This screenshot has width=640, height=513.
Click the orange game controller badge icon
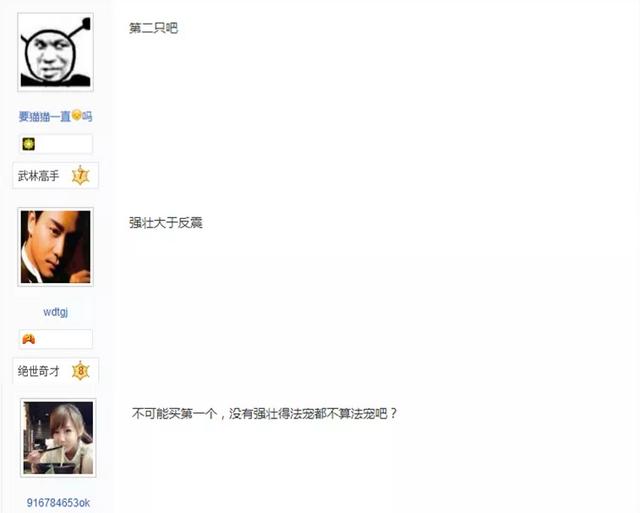pyautogui.click(x=29, y=339)
